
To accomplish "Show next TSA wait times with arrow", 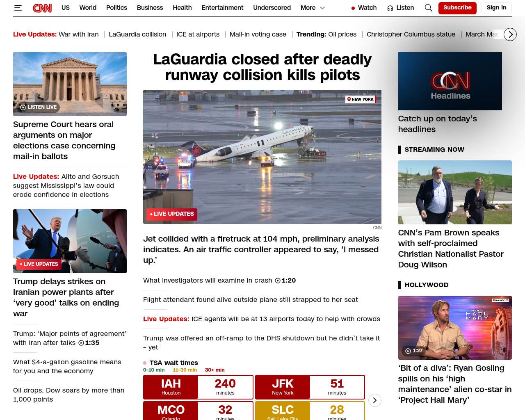I will [374, 400].
